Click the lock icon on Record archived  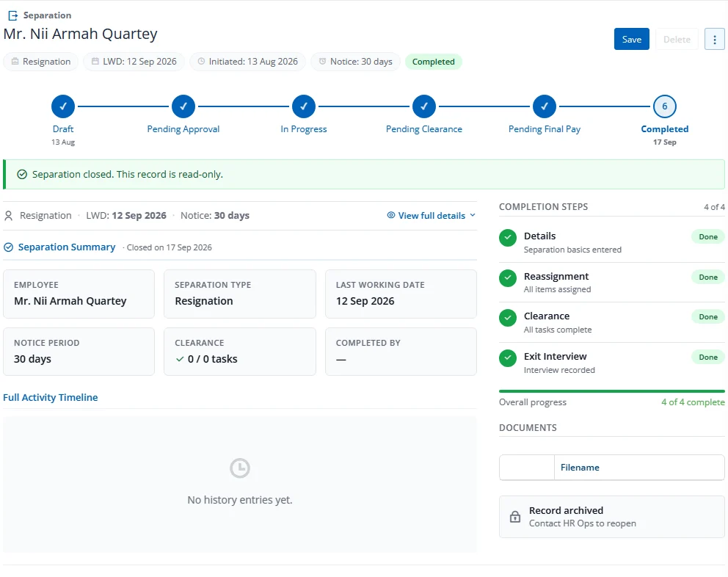tap(515, 517)
